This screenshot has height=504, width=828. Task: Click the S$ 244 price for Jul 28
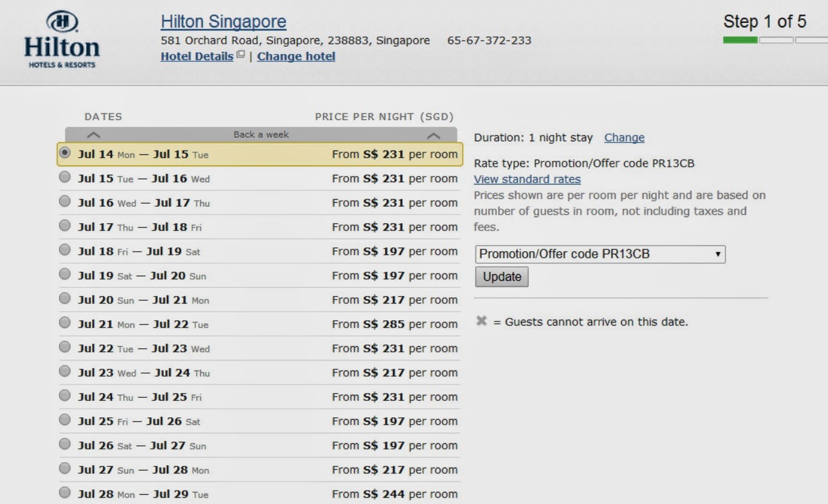[383, 494]
